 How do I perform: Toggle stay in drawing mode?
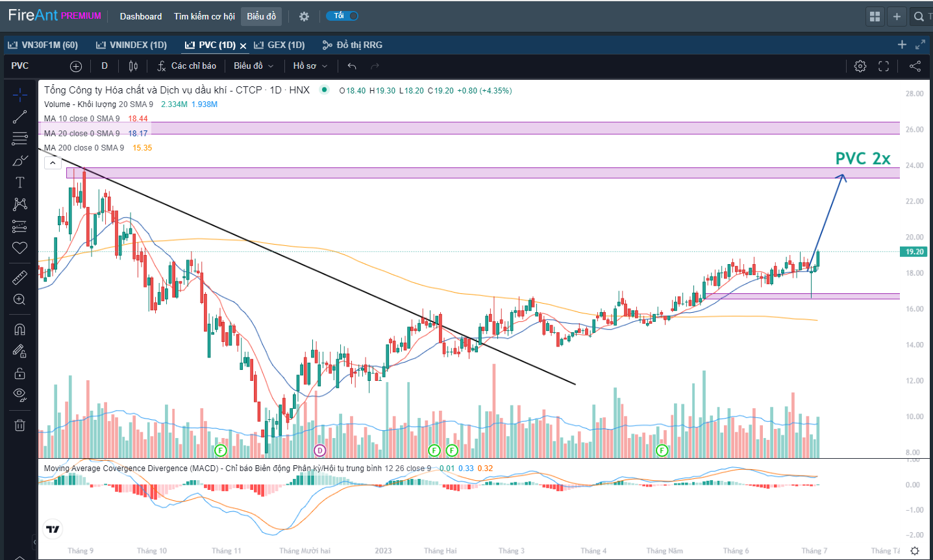[x=20, y=352]
